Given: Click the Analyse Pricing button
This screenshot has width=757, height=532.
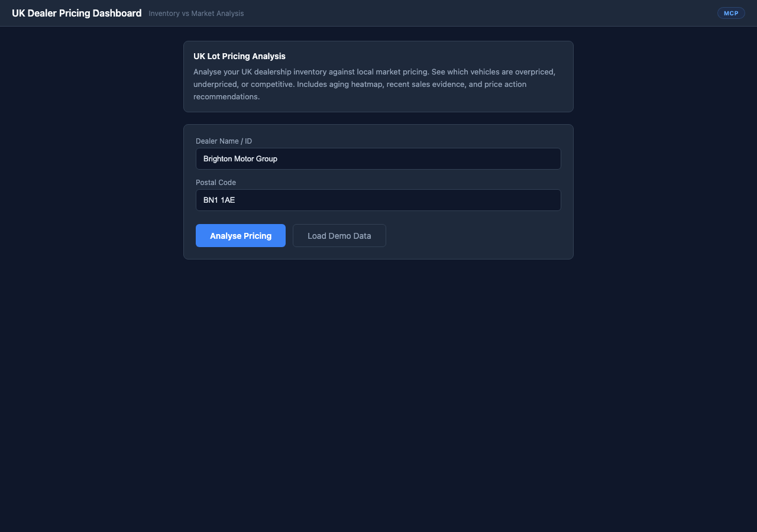Looking at the screenshot, I should (241, 236).
